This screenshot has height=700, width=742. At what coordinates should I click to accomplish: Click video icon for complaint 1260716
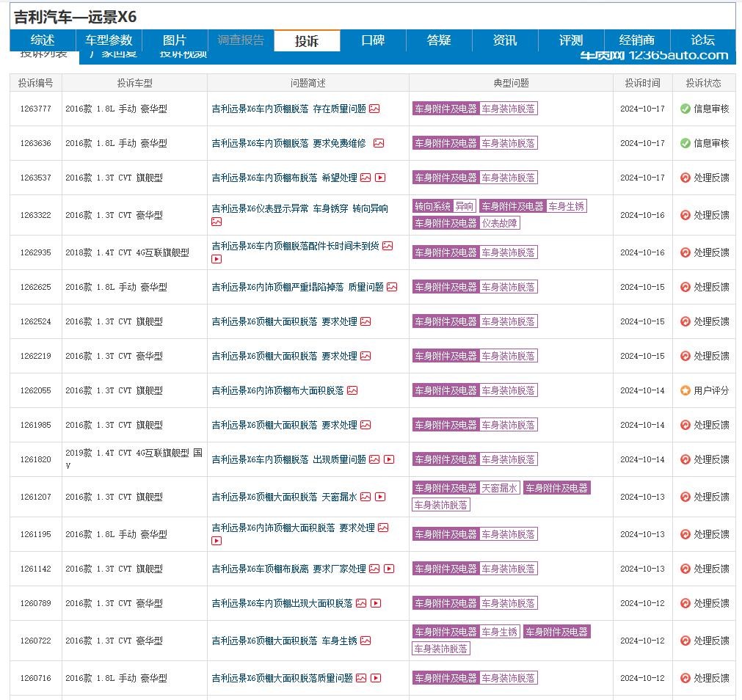pos(376,678)
